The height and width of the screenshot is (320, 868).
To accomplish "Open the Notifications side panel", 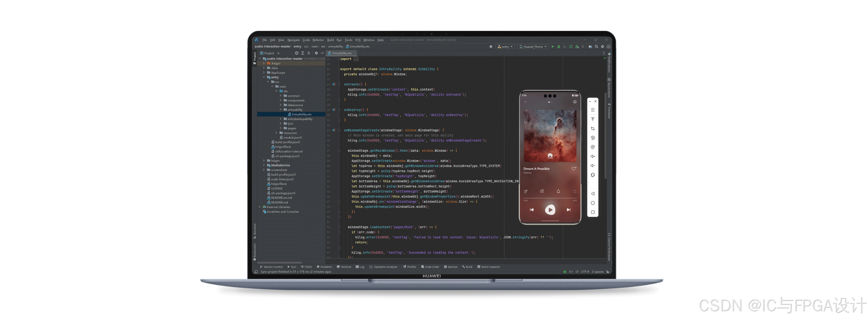I will click(x=609, y=62).
